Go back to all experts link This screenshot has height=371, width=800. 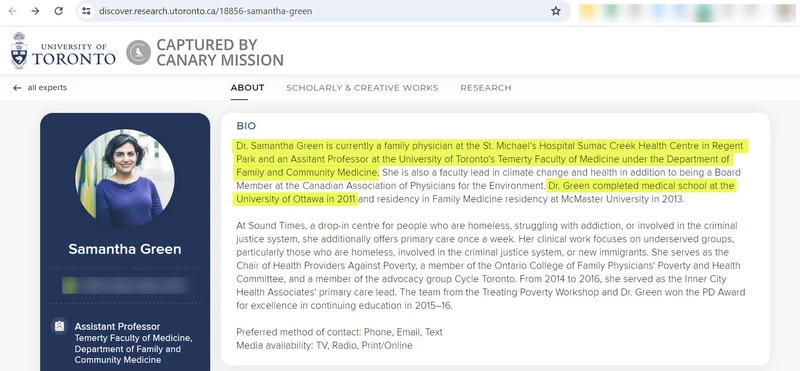[x=47, y=88]
